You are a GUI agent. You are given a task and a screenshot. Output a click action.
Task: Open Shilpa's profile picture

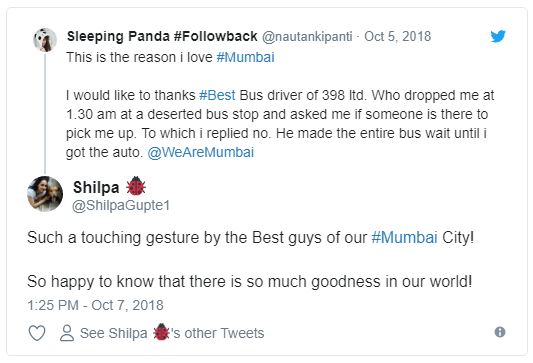pos(45,194)
